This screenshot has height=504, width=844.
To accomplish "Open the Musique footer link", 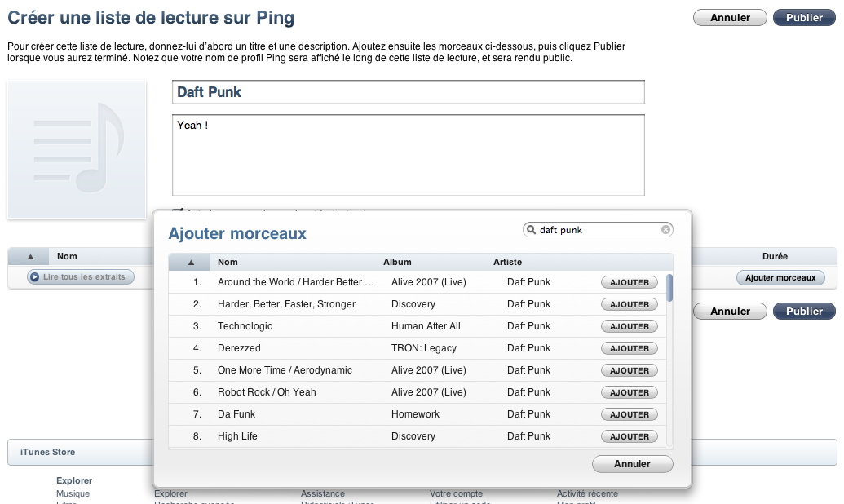I will (73, 493).
